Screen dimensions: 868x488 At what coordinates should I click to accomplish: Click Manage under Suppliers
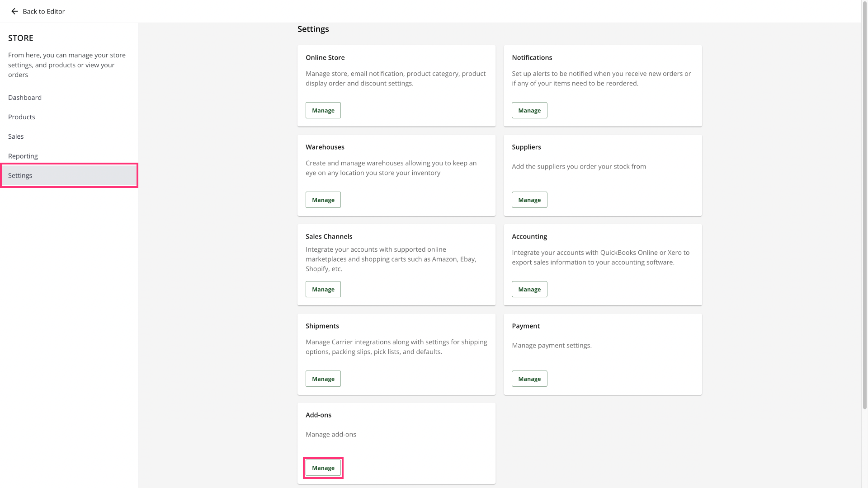(x=529, y=200)
